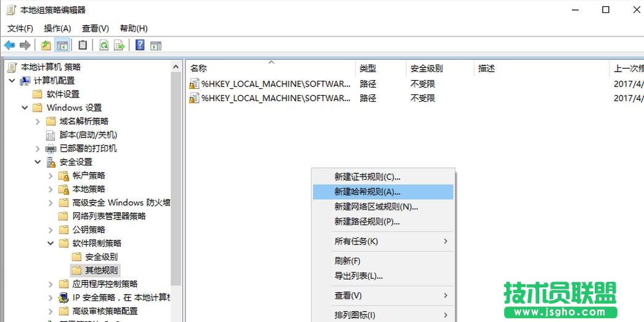The width and height of the screenshot is (644, 322).
Task: Choose 新建证书规则(C)... from context menu
Action: pyautogui.click(x=383, y=177)
